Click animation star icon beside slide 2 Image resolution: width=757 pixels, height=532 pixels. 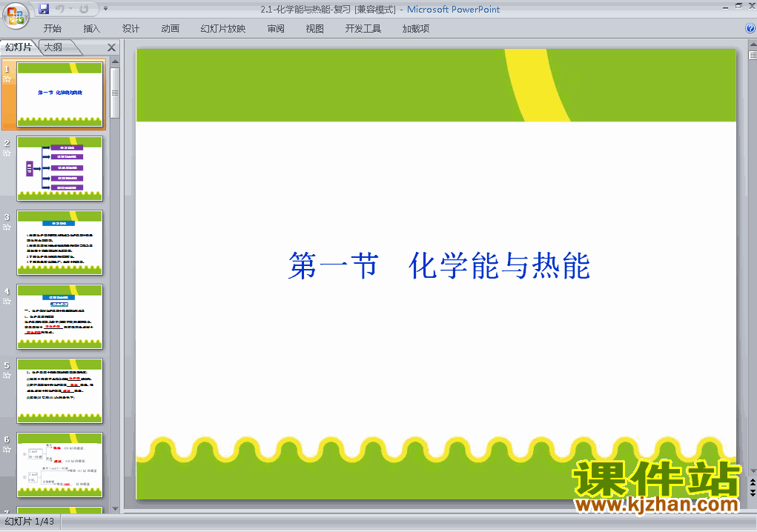(7, 153)
